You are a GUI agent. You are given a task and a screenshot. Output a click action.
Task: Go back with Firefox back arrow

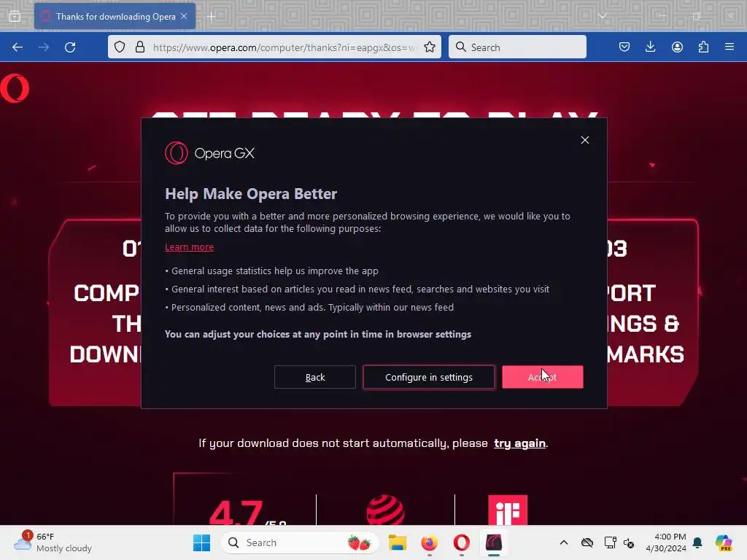[18, 47]
